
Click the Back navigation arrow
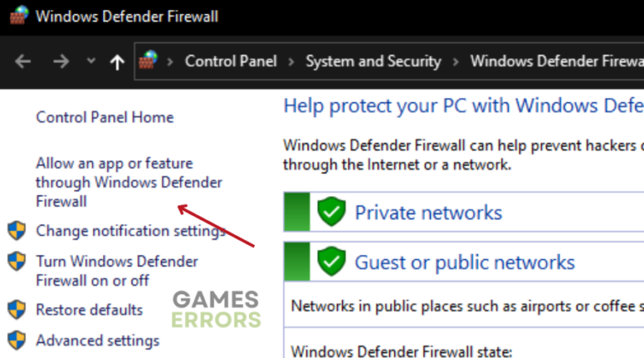click(23, 61)
